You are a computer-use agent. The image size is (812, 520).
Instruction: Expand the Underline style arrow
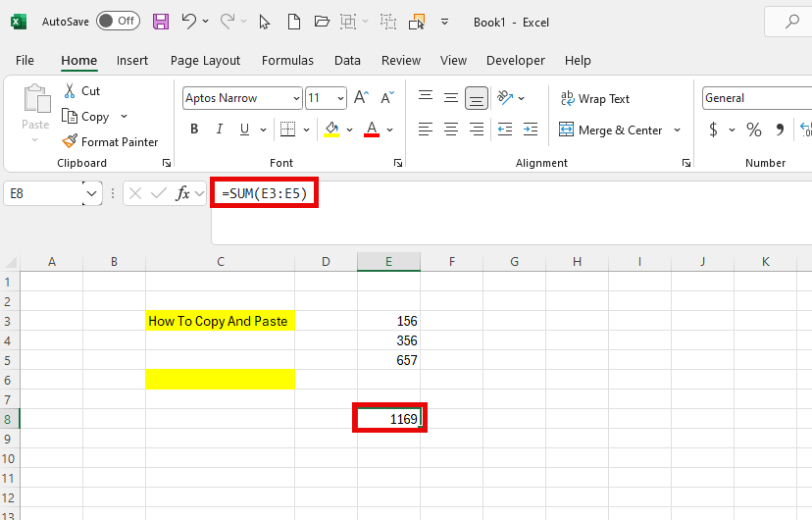point(263,130)
